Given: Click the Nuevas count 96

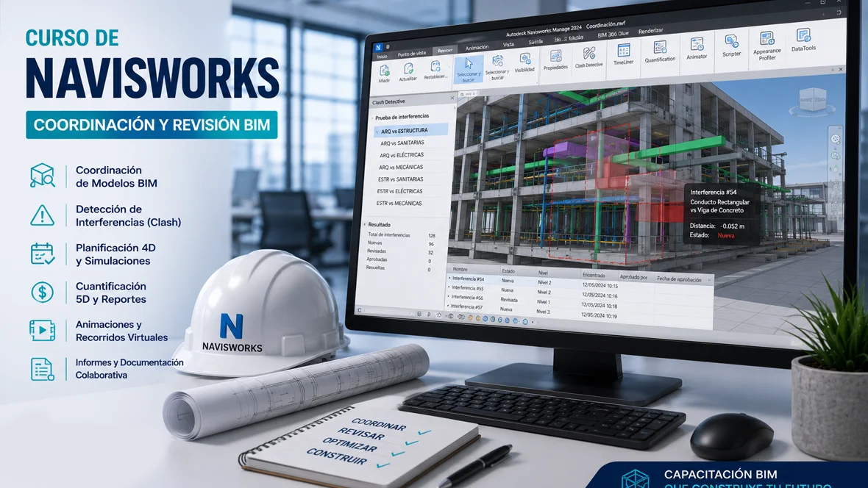Looking at the screenshot, I should (430, 244).
